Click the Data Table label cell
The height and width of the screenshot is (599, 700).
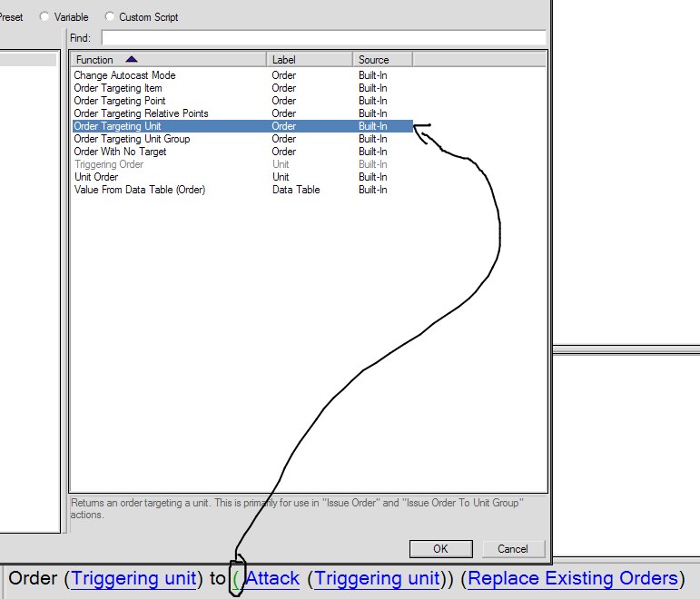(x=296, y=190)
